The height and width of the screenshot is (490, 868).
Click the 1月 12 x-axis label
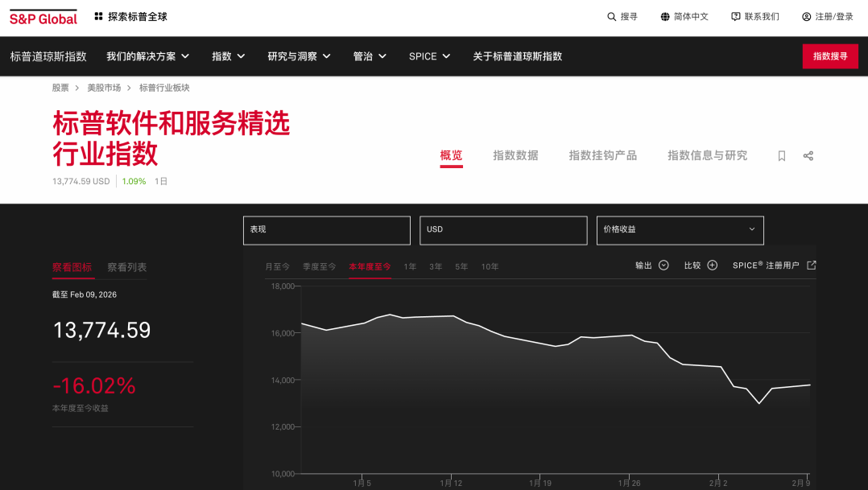pos(451,484)
